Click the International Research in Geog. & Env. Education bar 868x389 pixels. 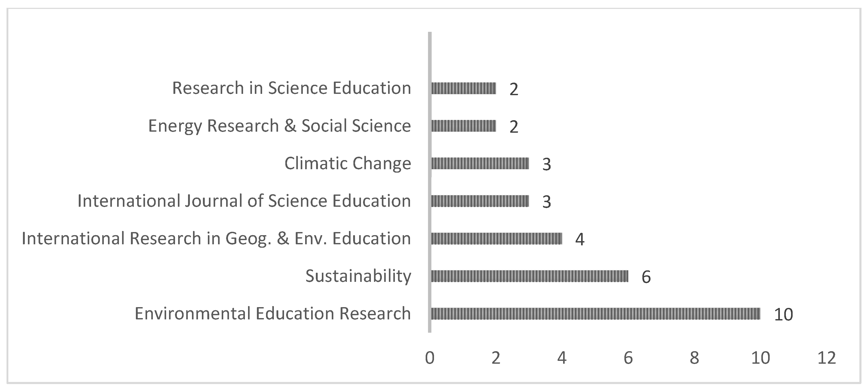pos(496,239)
